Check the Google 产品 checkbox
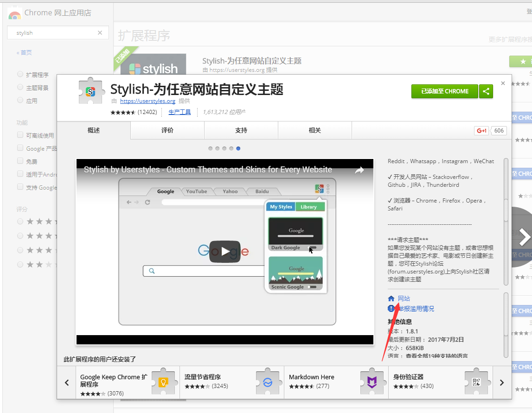Screen dimensions: 532x413 20,148
